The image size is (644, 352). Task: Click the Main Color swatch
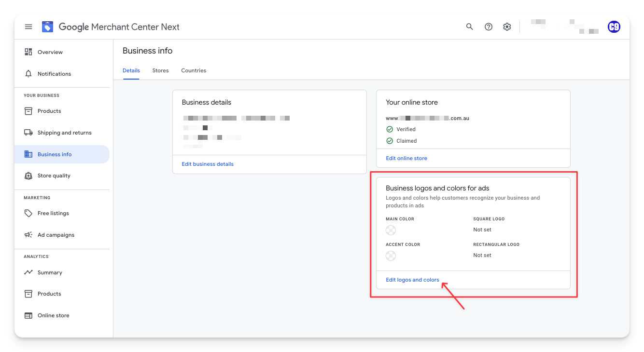(391, 230)
